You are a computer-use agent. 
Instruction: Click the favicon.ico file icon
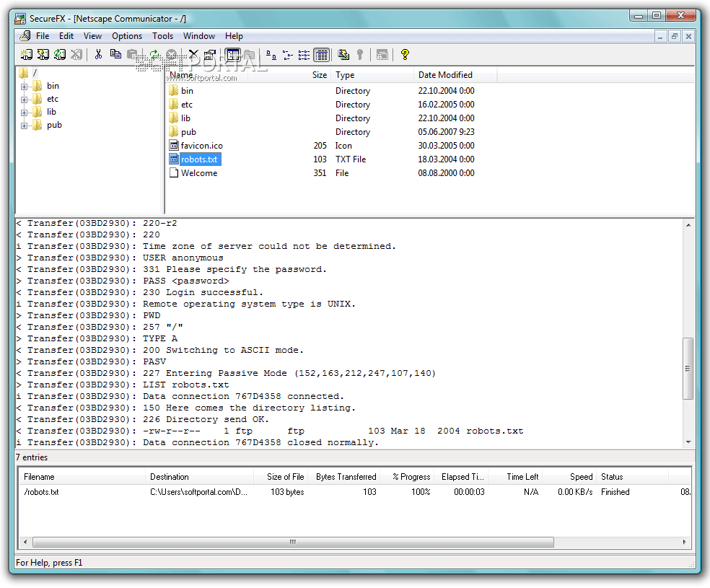tap(174, 145)
